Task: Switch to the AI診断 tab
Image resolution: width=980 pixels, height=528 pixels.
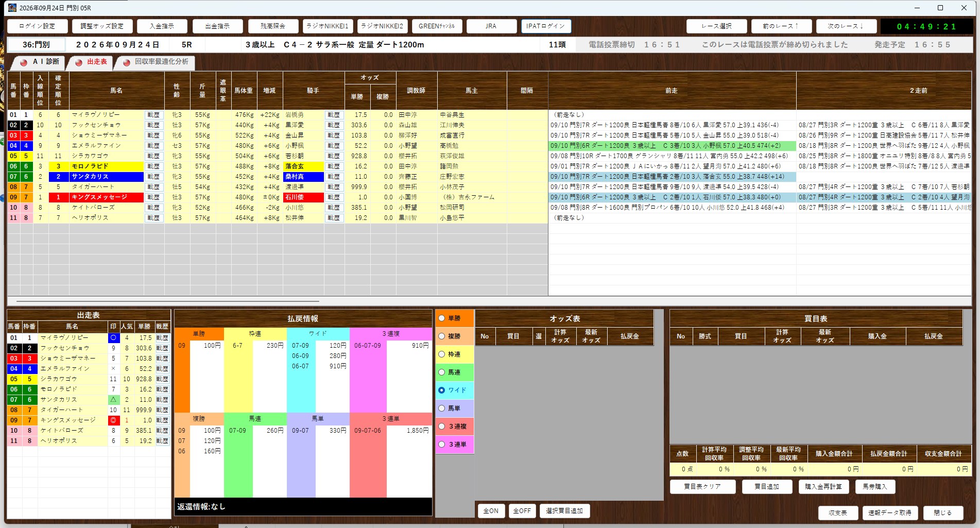Action: [40, 62]
